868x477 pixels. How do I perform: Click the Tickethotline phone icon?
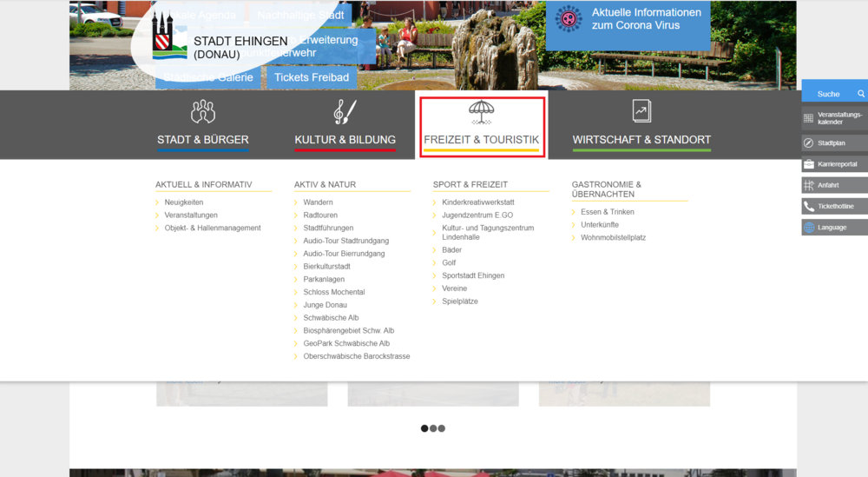coord(808,206)
